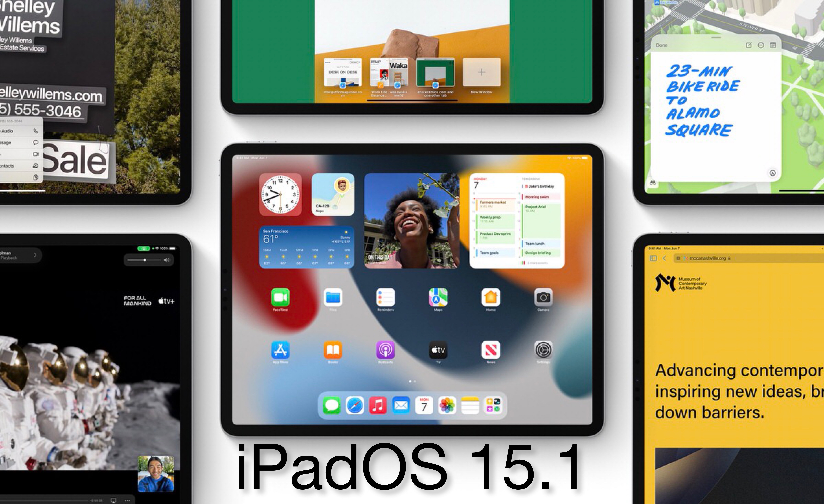The image size is (824, 504).
Task: Open the App Store
Action: coord(280,350)
